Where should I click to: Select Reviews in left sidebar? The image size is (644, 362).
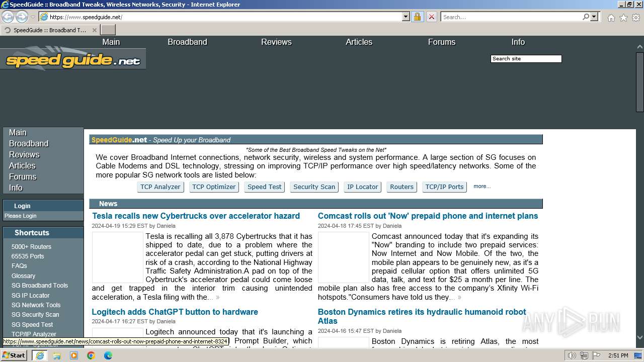tap(24, 155)
